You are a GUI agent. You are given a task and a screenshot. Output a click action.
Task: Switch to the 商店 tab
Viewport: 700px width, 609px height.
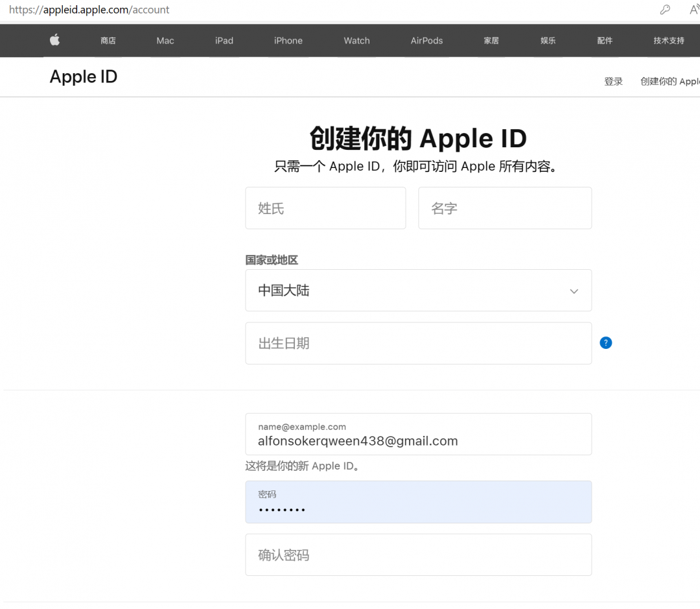tap(108, 40)
